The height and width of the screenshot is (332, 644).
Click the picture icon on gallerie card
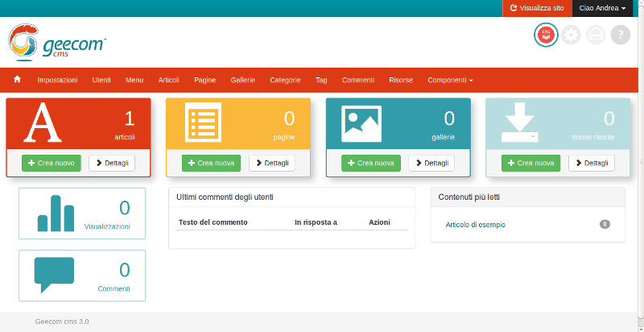361,123
